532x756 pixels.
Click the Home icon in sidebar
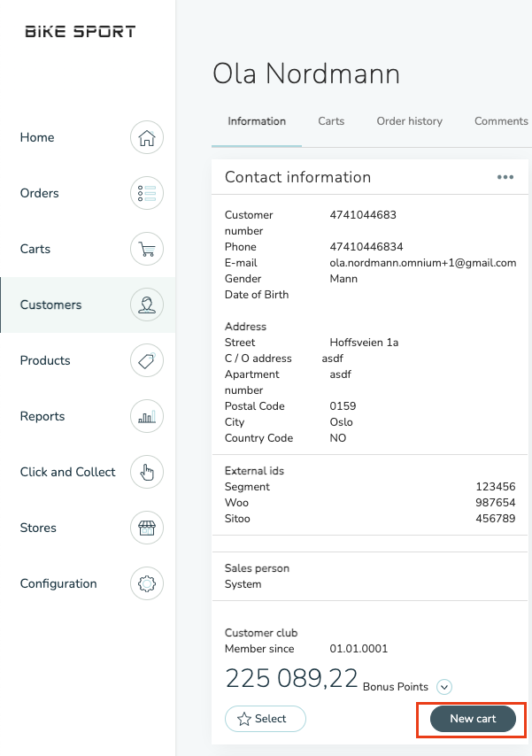[x=147, y=137]
